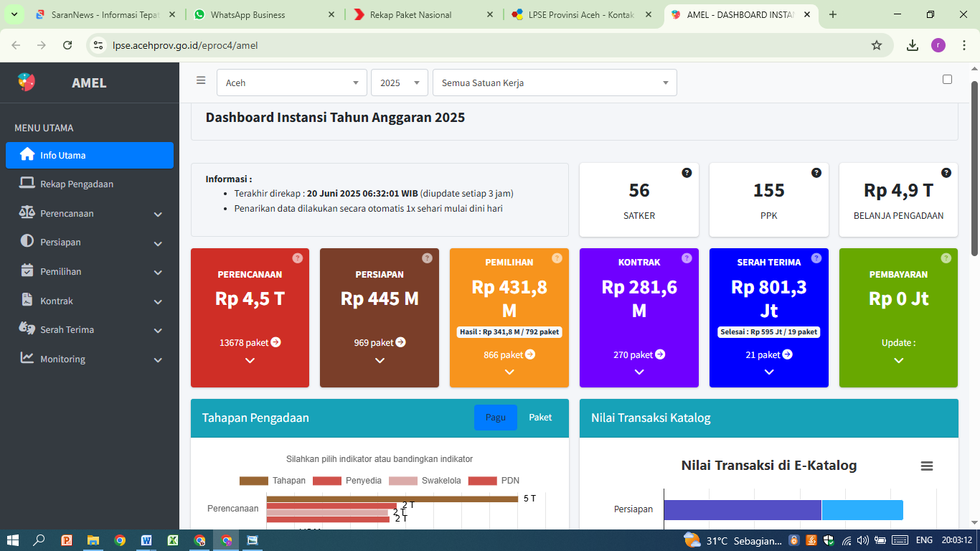The image size is (980, 551).
Task: Tick the checkbox at top right header
Action: 947,80
